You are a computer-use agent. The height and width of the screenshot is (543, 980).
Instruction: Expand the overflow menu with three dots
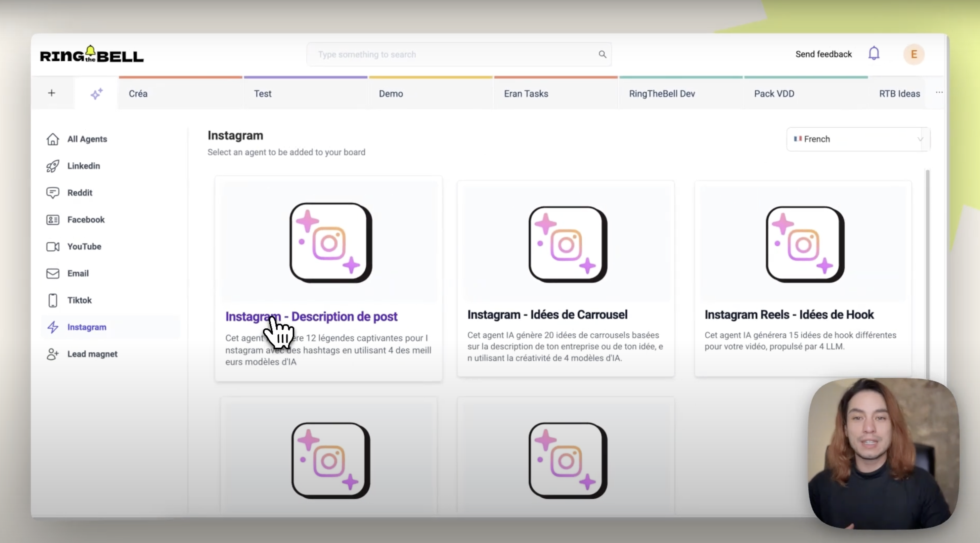click(x=939, y=93)
